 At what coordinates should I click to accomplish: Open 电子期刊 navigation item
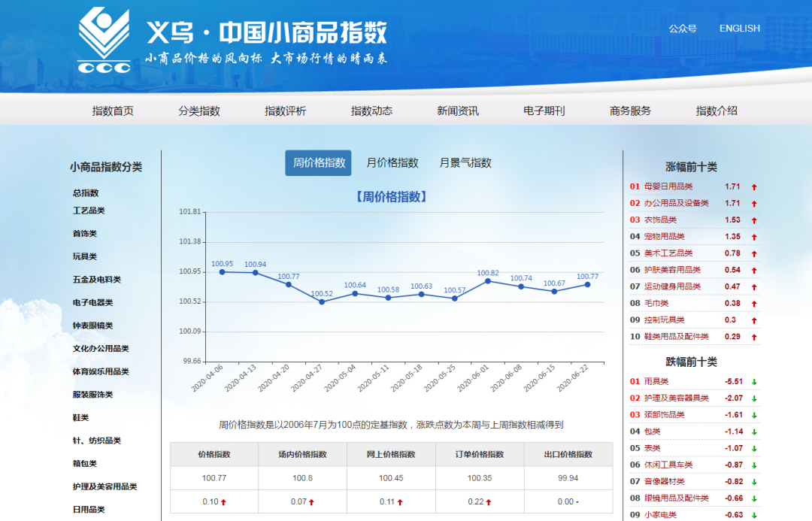544,111
